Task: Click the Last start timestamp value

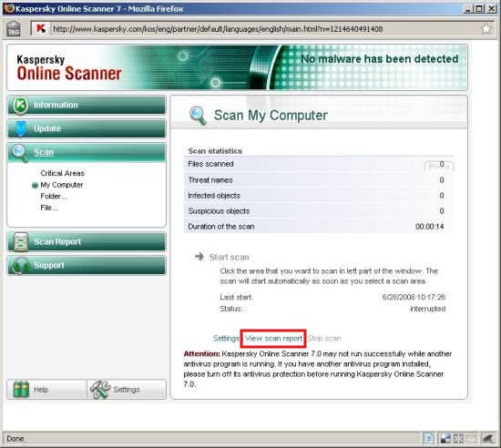Action: (x=414, y=297)
